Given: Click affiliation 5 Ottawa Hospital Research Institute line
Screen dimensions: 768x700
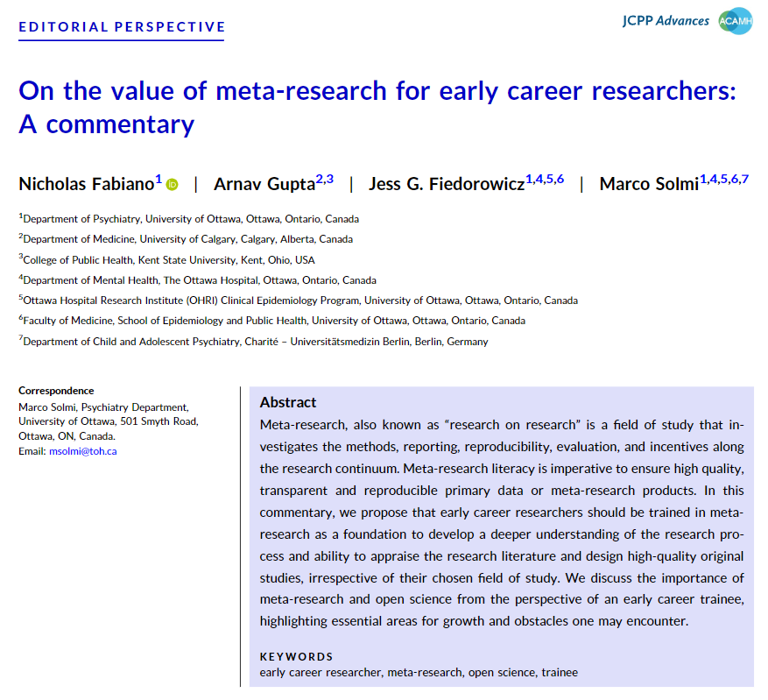Looking at the screenshot, I should click(299, 301).
